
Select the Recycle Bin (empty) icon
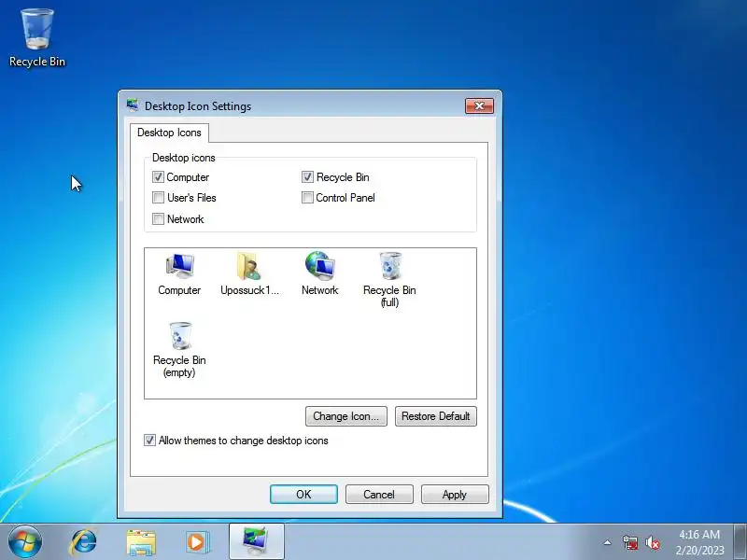coord(179,350)
